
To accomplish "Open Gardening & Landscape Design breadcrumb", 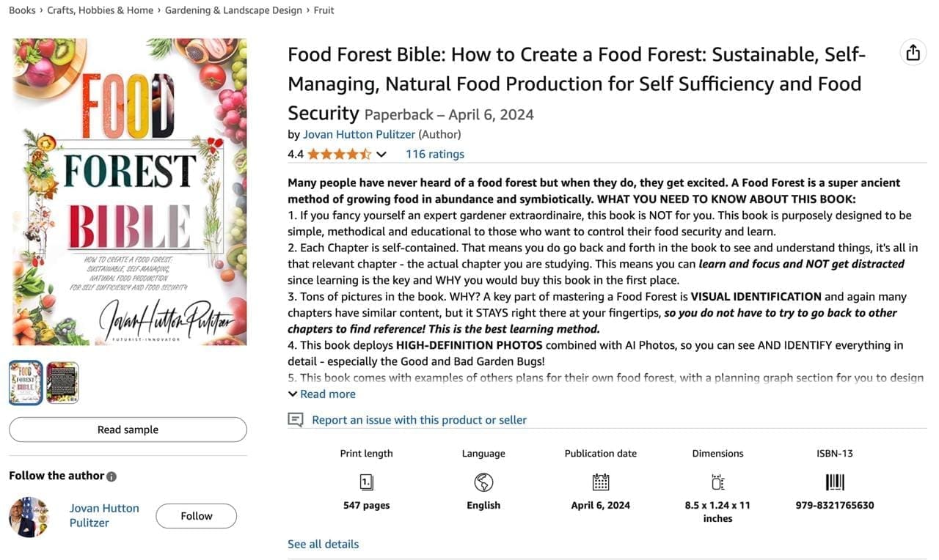I will click(233, 10).
